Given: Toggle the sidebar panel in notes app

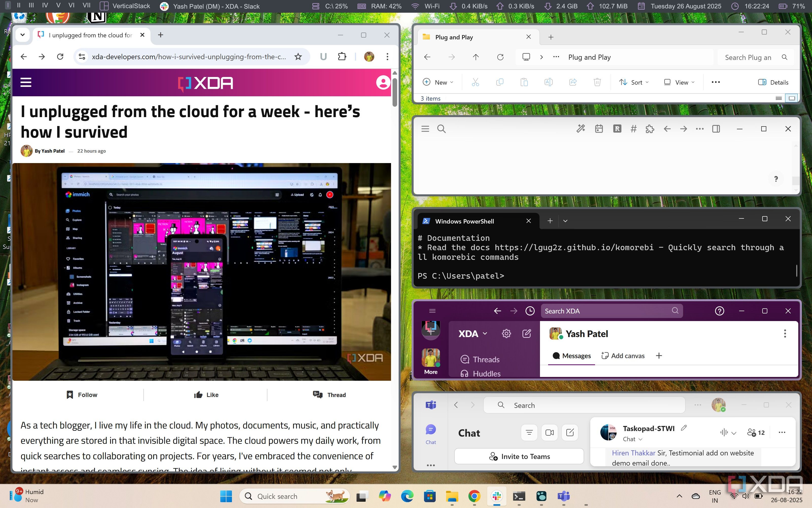Looking at the screenshot, I should (x=716, y=129).
